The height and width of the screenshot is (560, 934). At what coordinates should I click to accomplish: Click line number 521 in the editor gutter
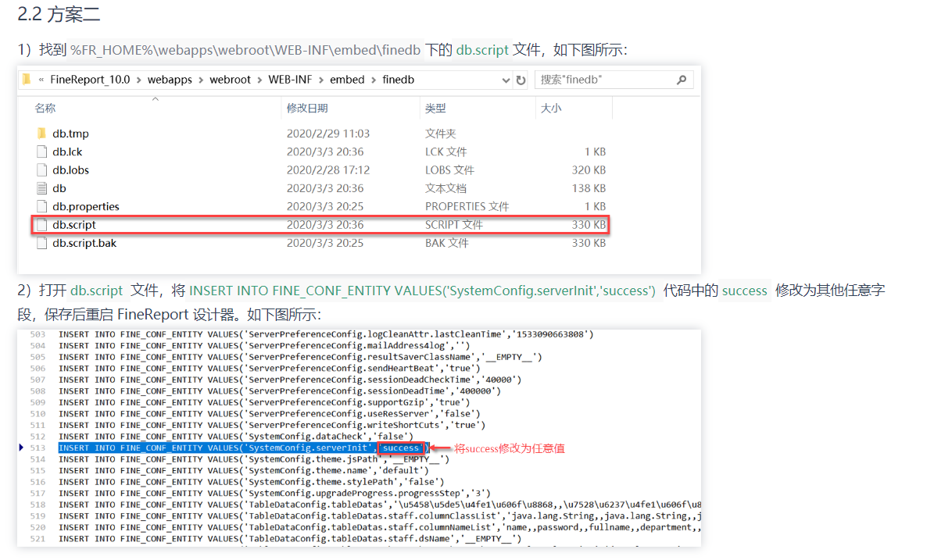38,539
